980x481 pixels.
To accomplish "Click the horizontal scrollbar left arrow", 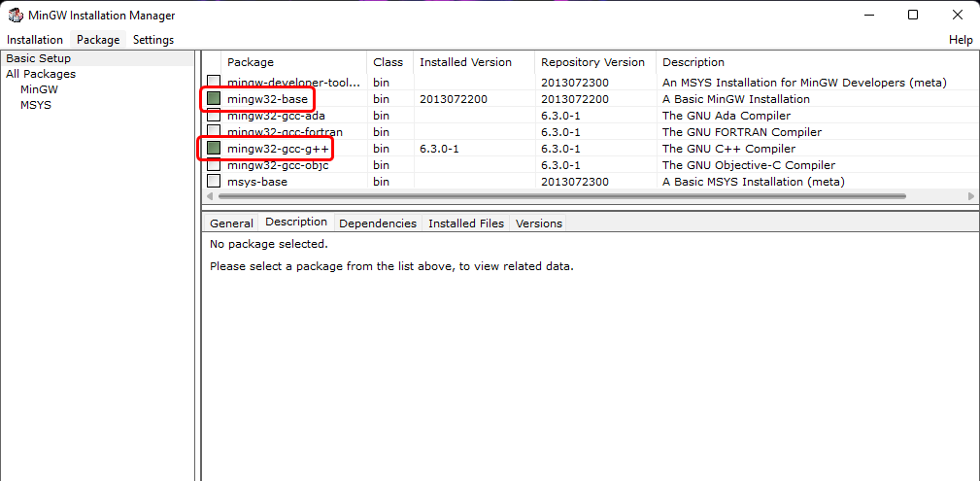I will point(210,195).
